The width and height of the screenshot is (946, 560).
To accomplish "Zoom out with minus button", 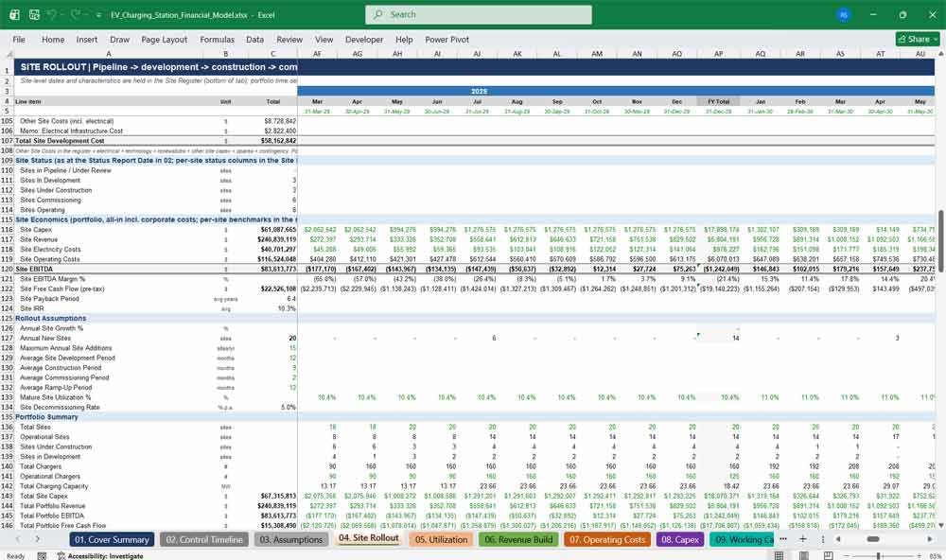I will pyautogui.click(x=847, y=556).
